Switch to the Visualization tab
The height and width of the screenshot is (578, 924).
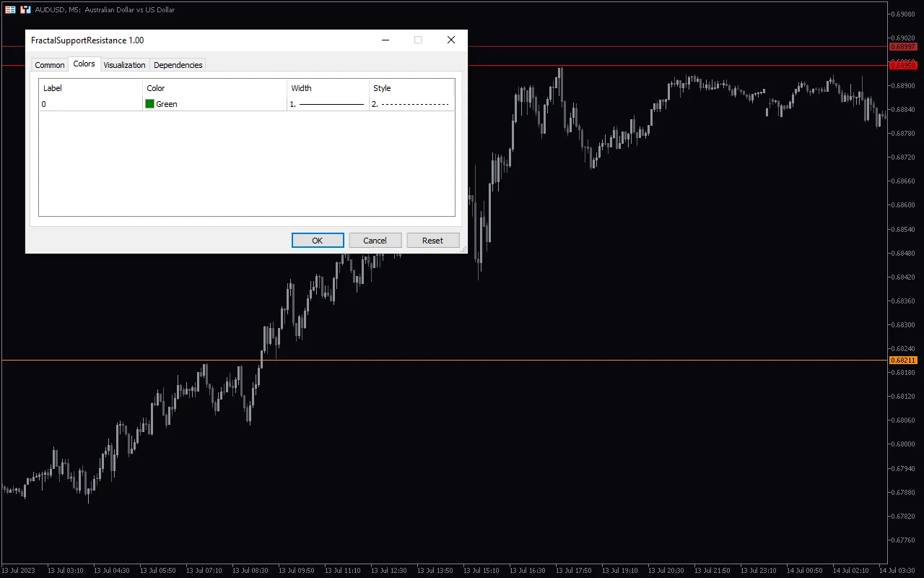click(124, 64)
